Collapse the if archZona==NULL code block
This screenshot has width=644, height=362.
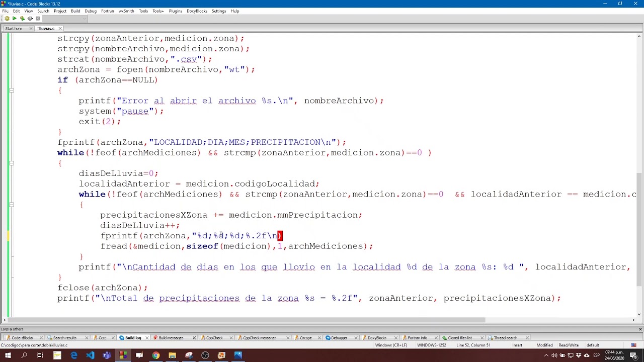coord(11,90)
